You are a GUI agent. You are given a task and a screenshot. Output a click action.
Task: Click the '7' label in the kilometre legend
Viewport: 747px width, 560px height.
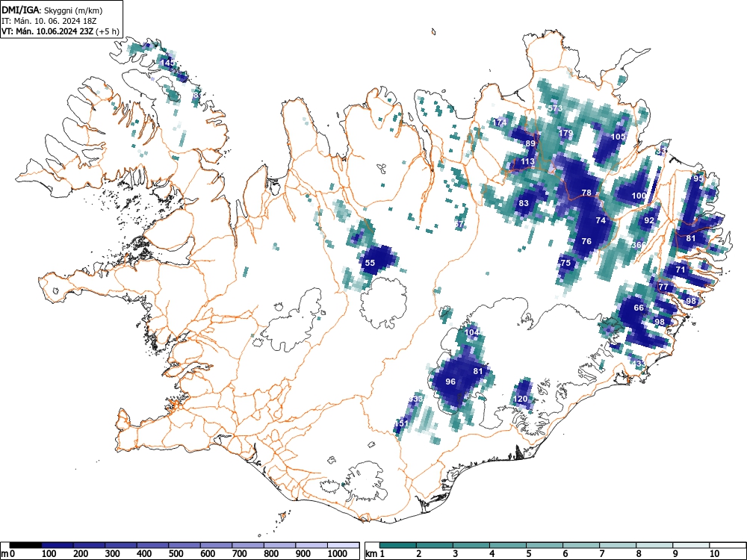(601, 553)
